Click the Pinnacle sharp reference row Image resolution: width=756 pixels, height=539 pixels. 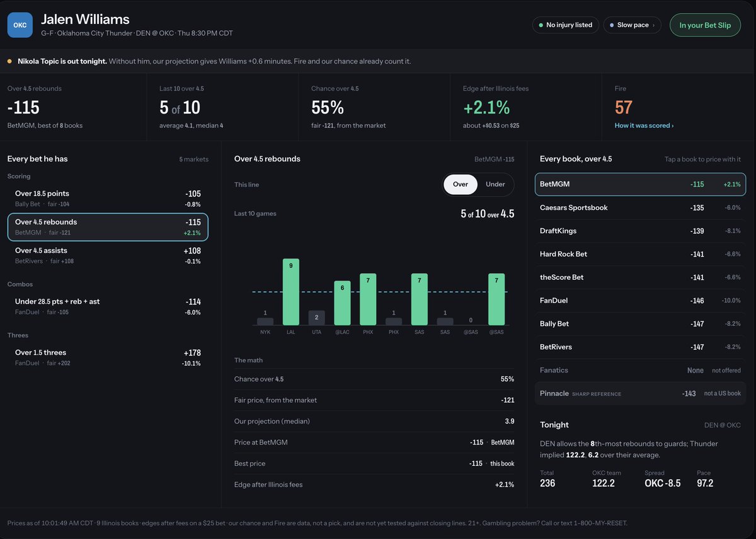(x=640, y=393)
